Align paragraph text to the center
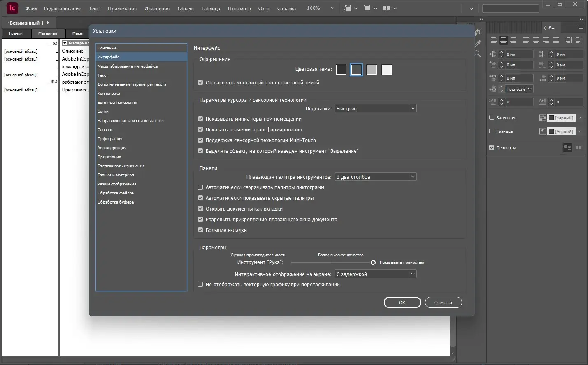Viewport: 588px width, 365px height. pyautogui.click(x=504, y=40)
